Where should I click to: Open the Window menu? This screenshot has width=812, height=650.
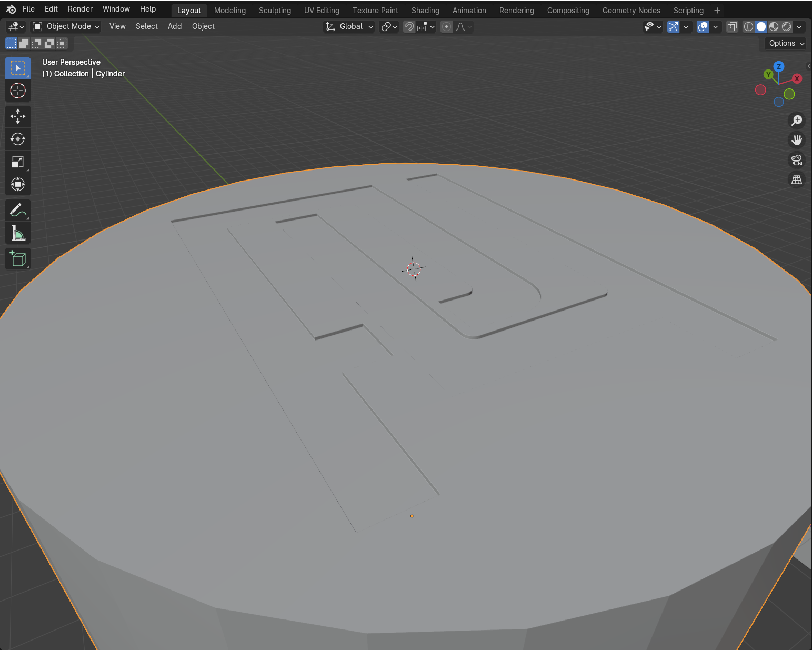(116, 9)
